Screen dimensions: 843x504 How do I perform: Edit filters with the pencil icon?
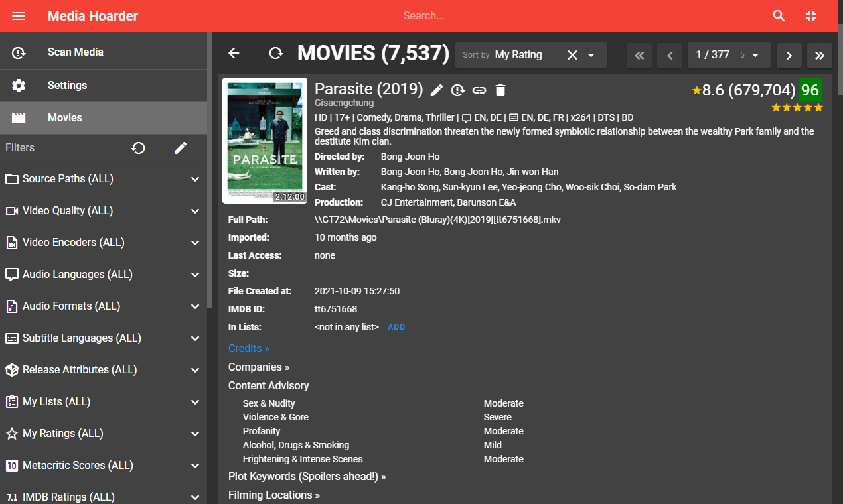click(x=181, y=148)
